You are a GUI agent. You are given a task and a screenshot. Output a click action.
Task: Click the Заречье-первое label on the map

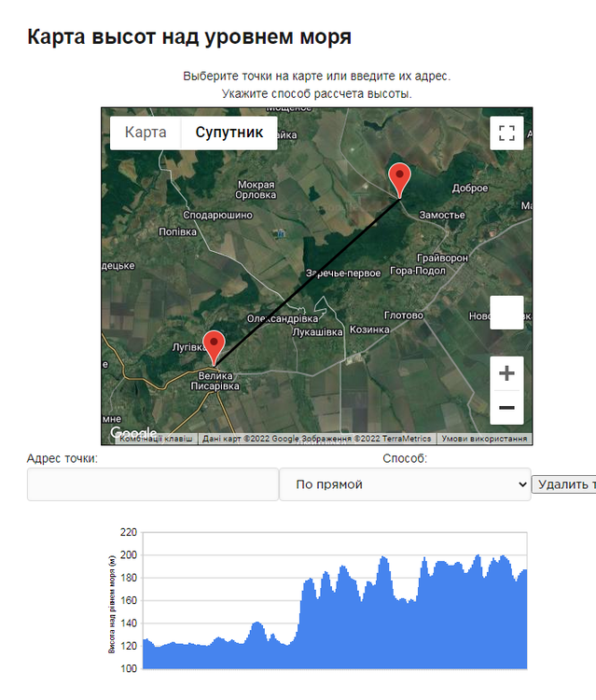coord(344,274)
